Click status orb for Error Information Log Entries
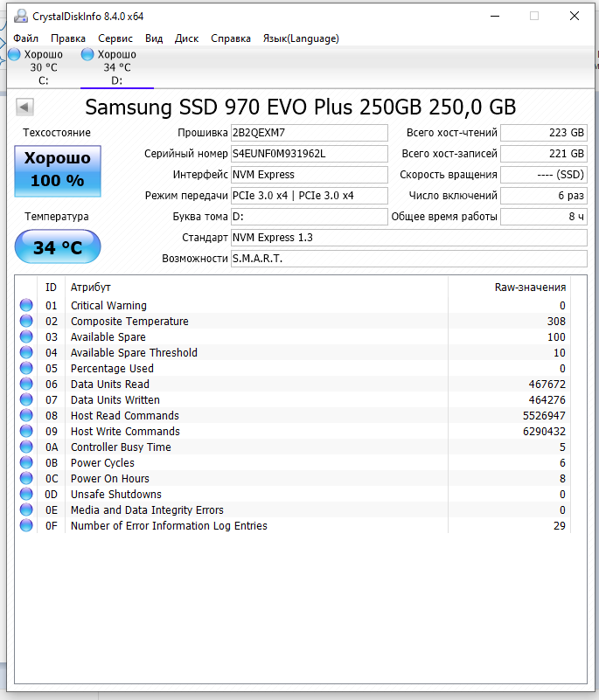The width and height of the screenshot is (599, 700). point(26,525)
